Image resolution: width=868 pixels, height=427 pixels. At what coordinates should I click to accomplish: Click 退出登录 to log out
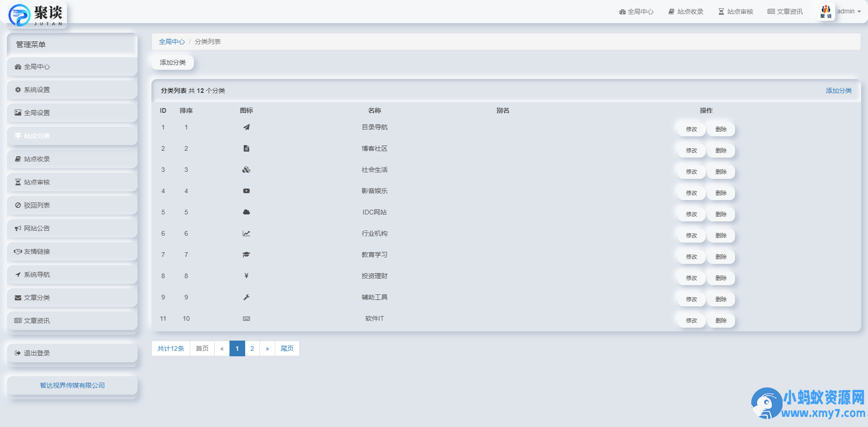(37, 353)
